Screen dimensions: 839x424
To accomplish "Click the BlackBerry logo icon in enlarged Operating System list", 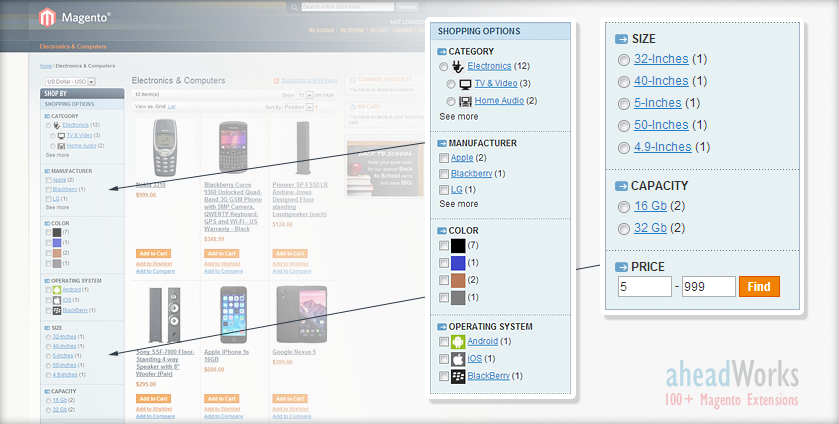I will [x=458, y=376].
